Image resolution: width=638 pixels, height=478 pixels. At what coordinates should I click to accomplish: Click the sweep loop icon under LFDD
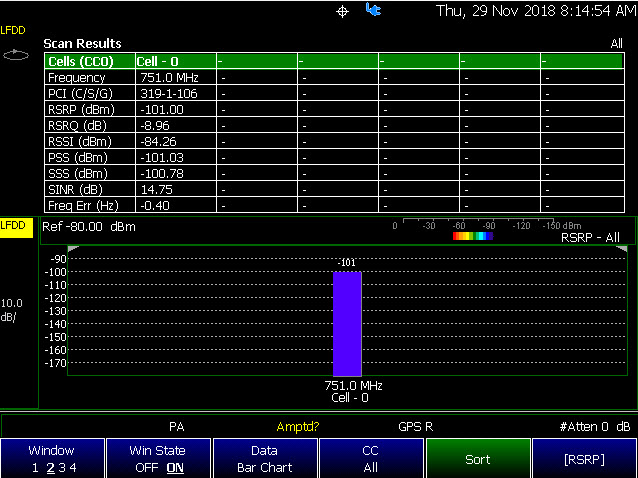click(16, 55)
